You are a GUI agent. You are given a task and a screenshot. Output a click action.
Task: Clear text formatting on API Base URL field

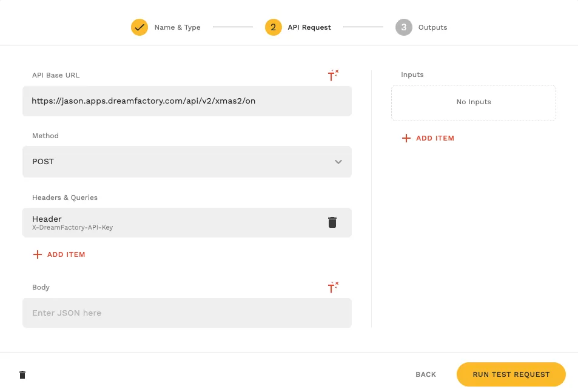point(332,75)
